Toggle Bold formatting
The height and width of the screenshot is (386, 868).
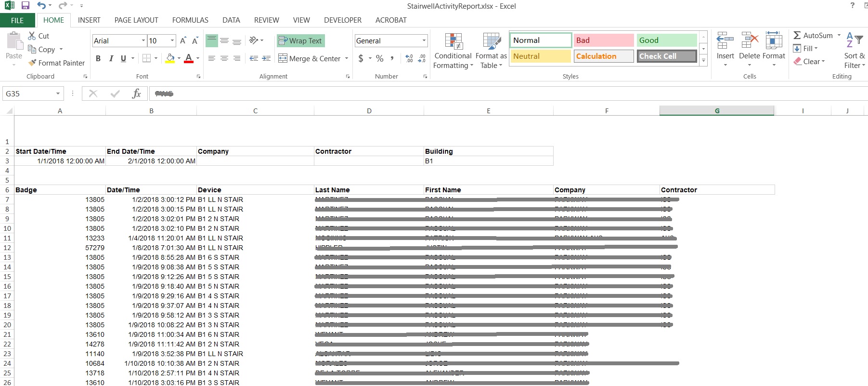click(x=98, y=58)
